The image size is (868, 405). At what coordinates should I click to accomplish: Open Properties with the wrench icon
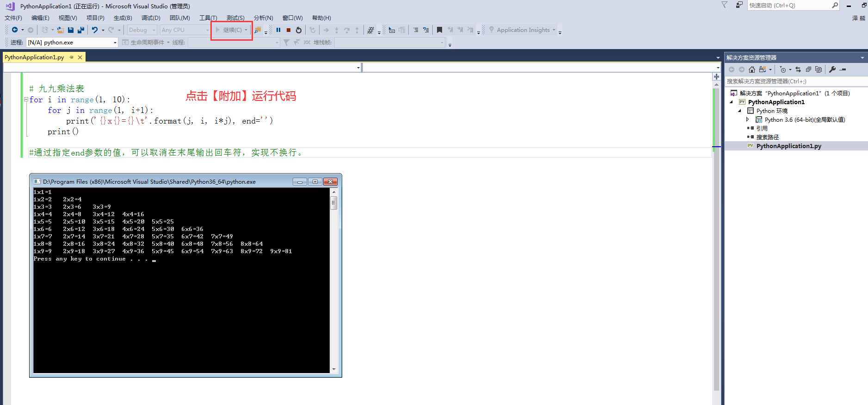coord(832,69)
